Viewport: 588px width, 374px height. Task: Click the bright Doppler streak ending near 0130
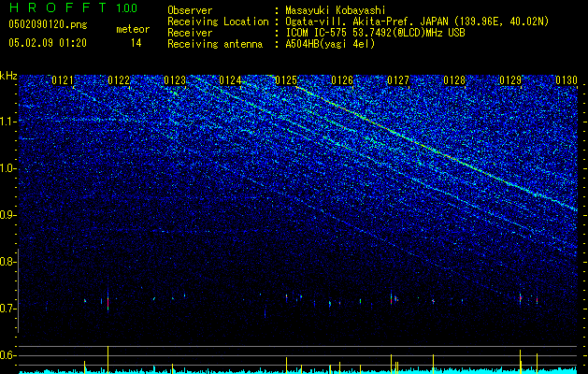click(x=435, y=149)
